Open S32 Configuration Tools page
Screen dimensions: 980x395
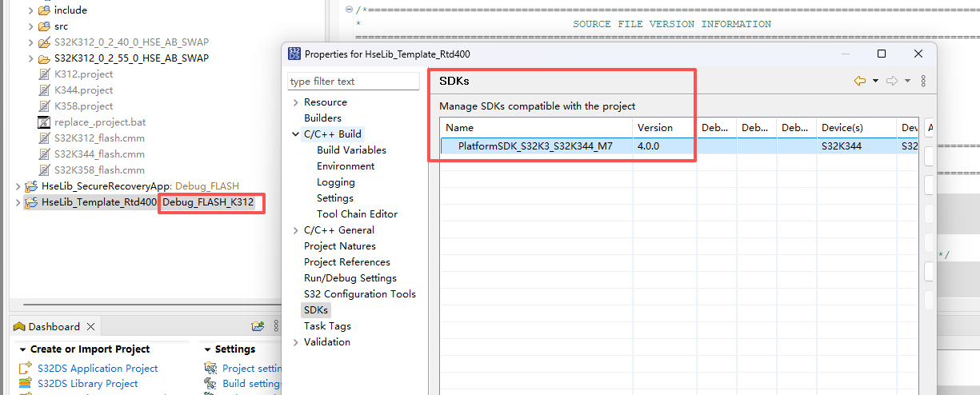(360, 294)
